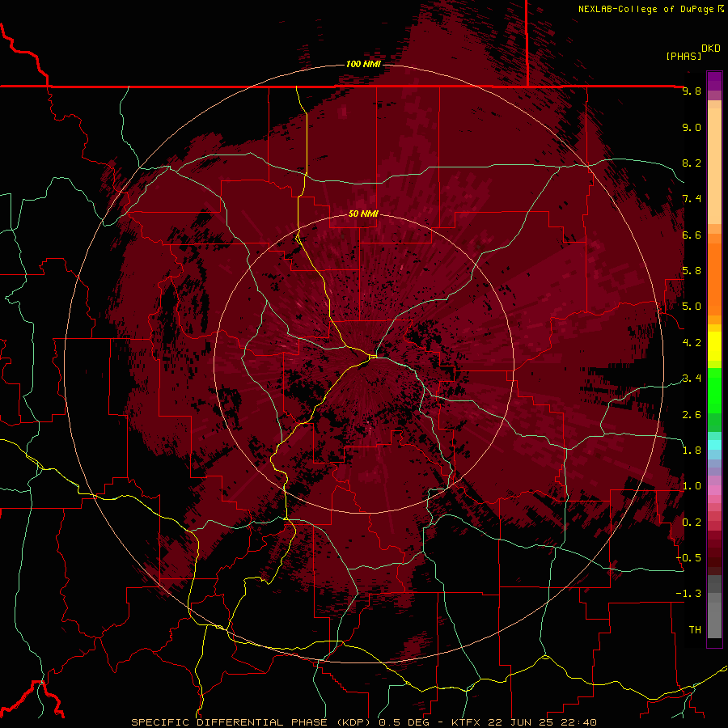Screen dimensions: 728x728
Task: Click the 2.6 value on the color scale
Action: click(x=692, y=415)
